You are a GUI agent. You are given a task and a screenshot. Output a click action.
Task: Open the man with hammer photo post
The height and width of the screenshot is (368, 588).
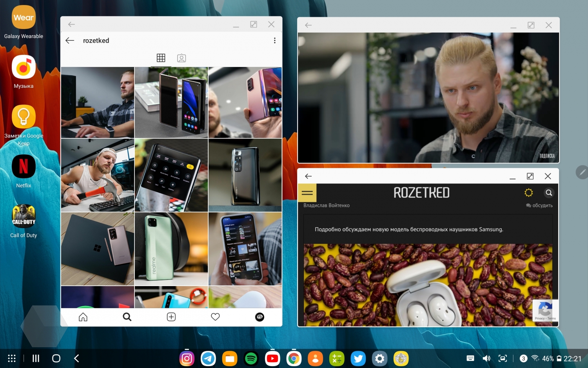[x=98, y=175]
